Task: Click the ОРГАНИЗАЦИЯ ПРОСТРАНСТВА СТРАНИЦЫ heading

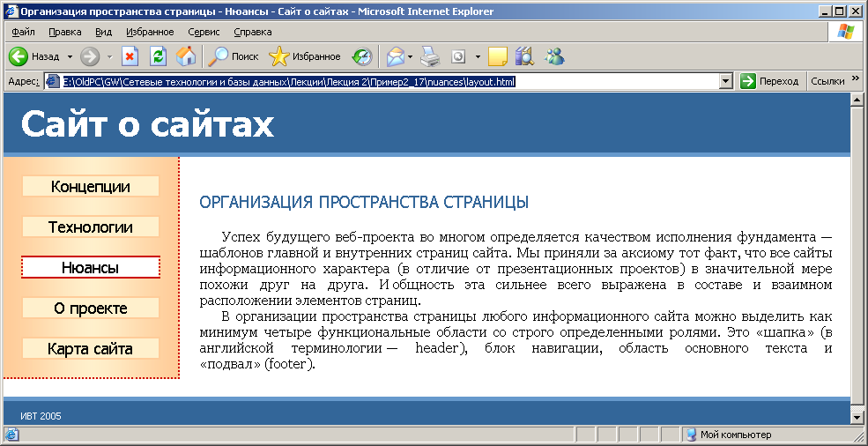Action: coord(364,202)
